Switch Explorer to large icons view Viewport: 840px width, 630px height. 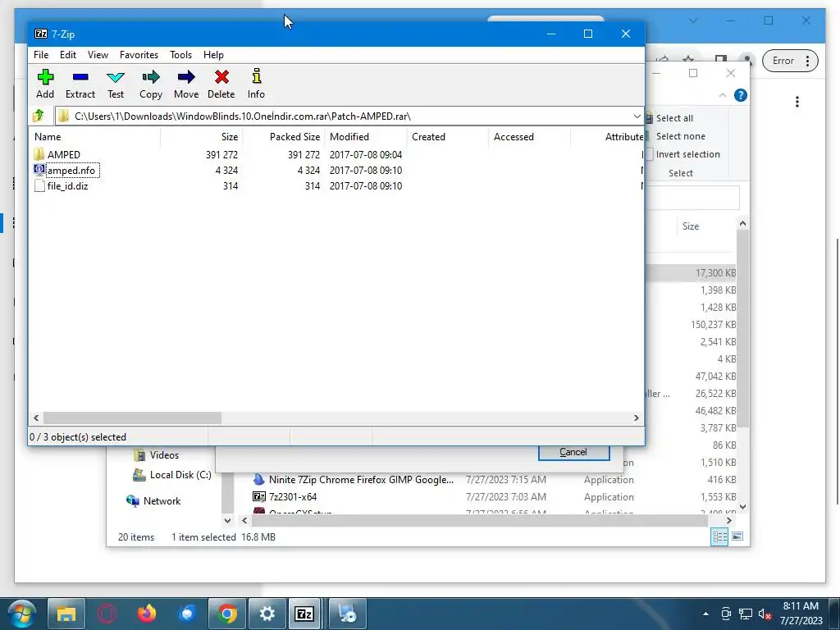(x=737, y=536)
